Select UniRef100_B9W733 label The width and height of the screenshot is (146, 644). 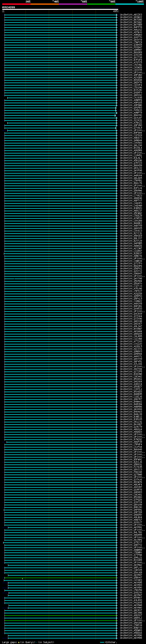pos(131,628)
